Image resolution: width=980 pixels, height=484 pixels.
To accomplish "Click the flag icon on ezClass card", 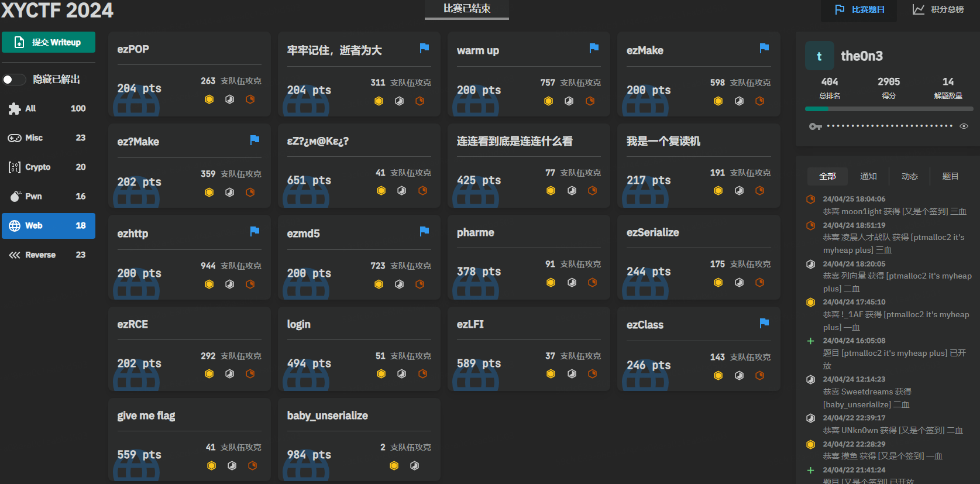I will point(764,323).
